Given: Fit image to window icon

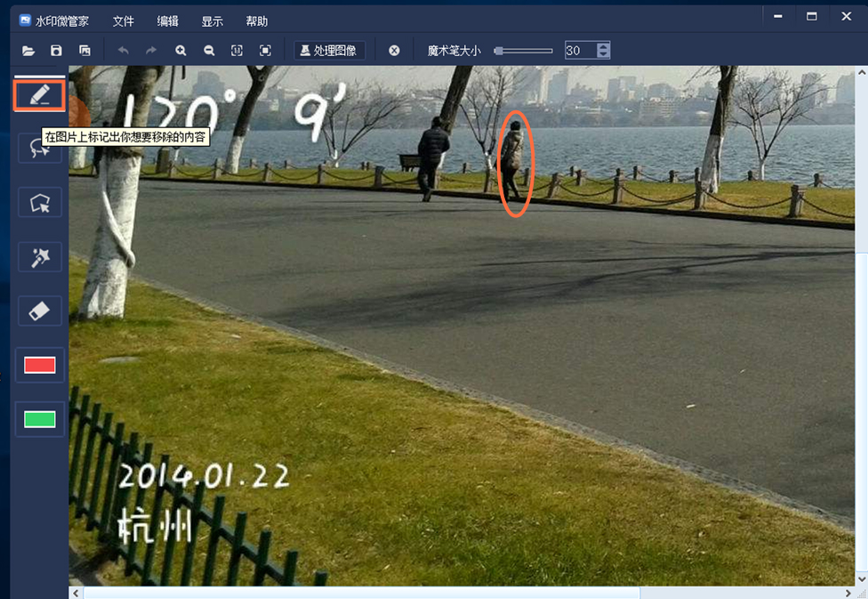Looking at the screenshot, I should point(265,51).
